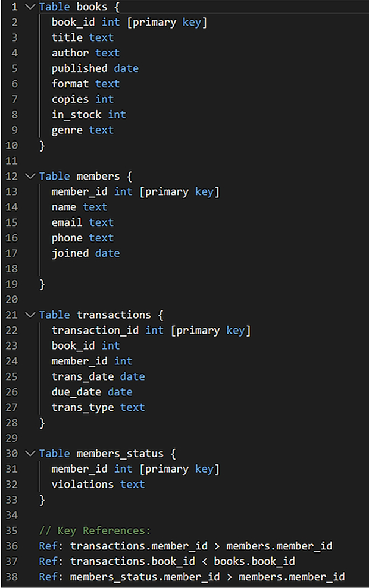Place cursor on the 'published' column name
Image resolution: width=369 pixels, height=588 pixels.
click(x=79, y=68)
